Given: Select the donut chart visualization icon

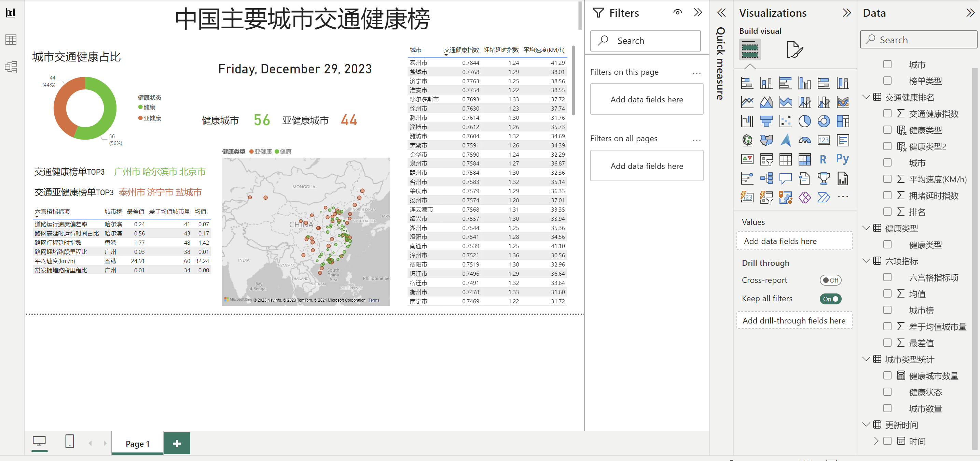Looking at the screenshot, I should pyautogui.click(x=823, y=121).
